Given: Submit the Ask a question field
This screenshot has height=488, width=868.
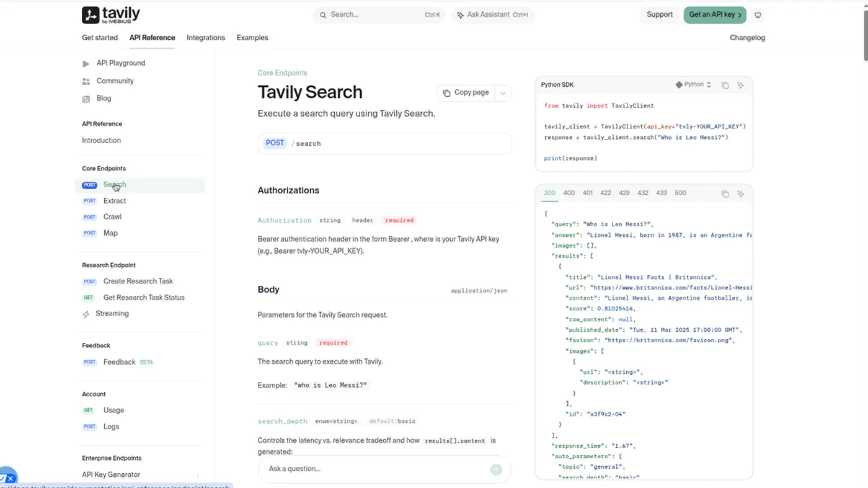Looking at the screenshot, I should pos(496,469).
